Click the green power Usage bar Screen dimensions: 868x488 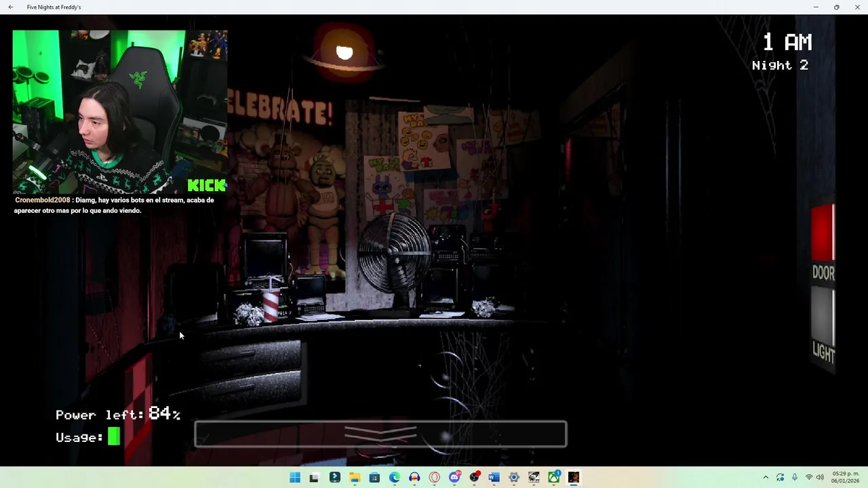coord(114,436)
